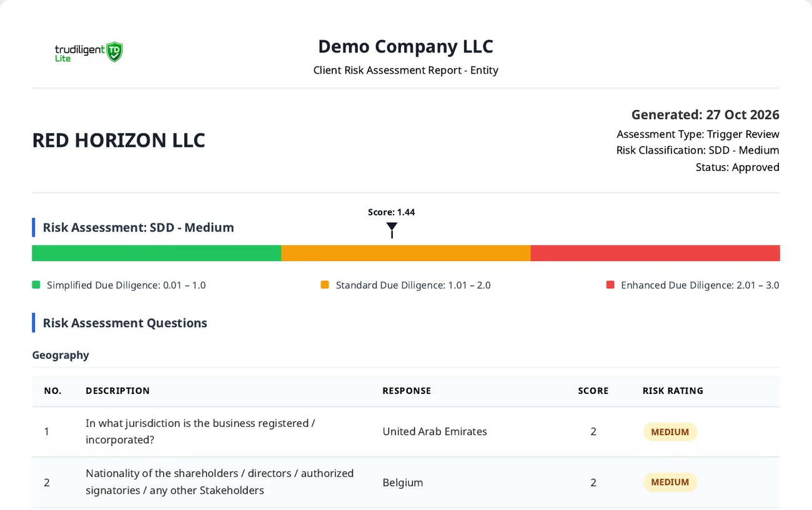Click the 'RISK RATING' column header

point(673,391)
